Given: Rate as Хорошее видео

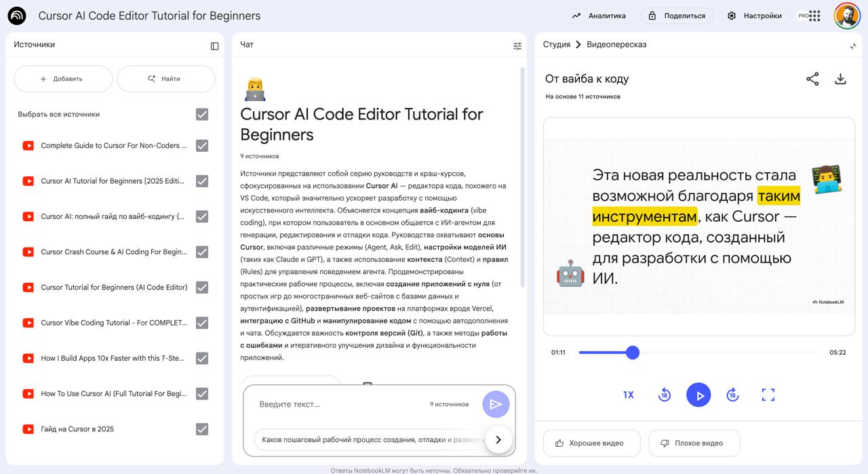Looking at the screenshot, I should click(x=592, y=443).
